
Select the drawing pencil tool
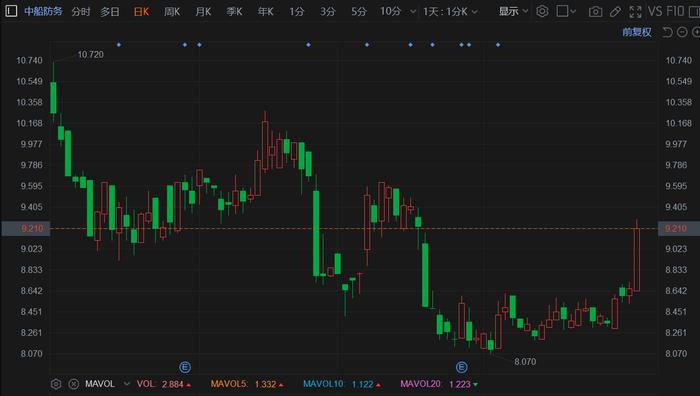tap(615, 12)
